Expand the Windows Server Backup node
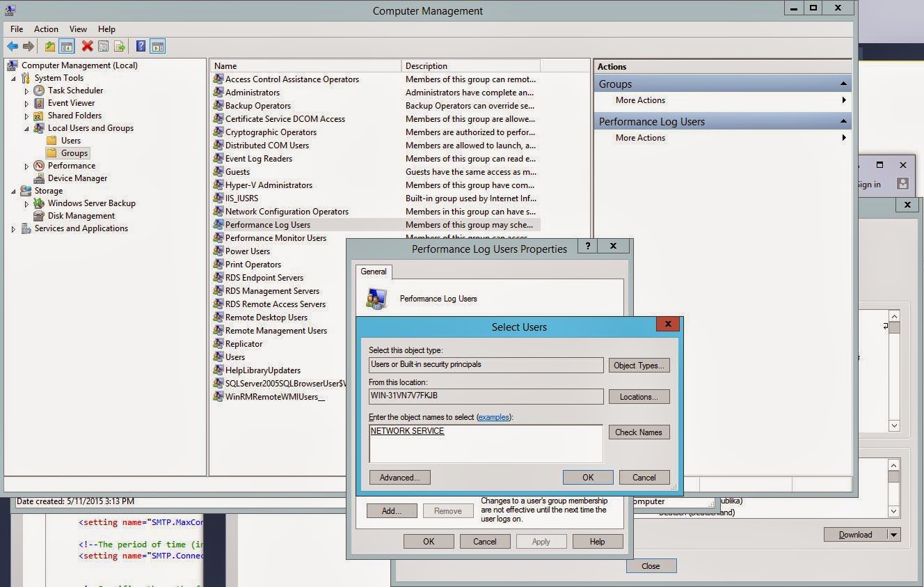This screenshot has height=587, width=924. pos(26,203)
